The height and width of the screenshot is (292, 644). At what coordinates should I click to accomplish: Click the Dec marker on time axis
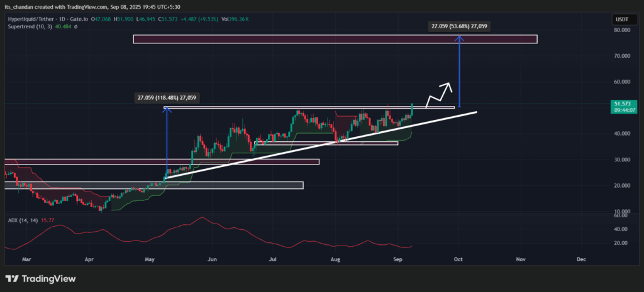tap(581, 258)
